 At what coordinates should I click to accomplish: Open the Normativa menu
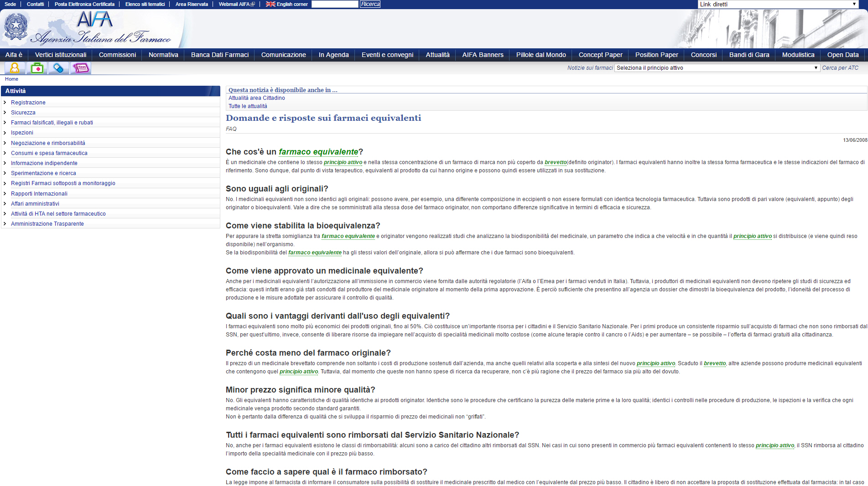point(163,55)
